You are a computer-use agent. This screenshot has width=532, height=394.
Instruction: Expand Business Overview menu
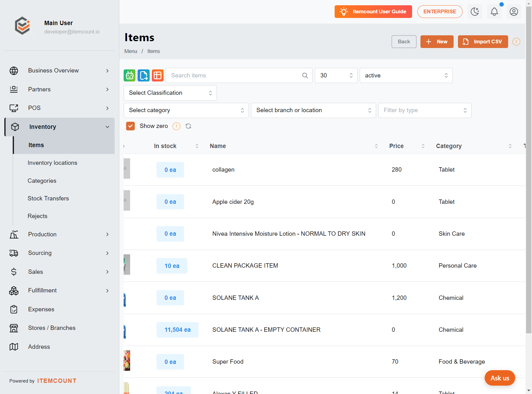[59, 71]
